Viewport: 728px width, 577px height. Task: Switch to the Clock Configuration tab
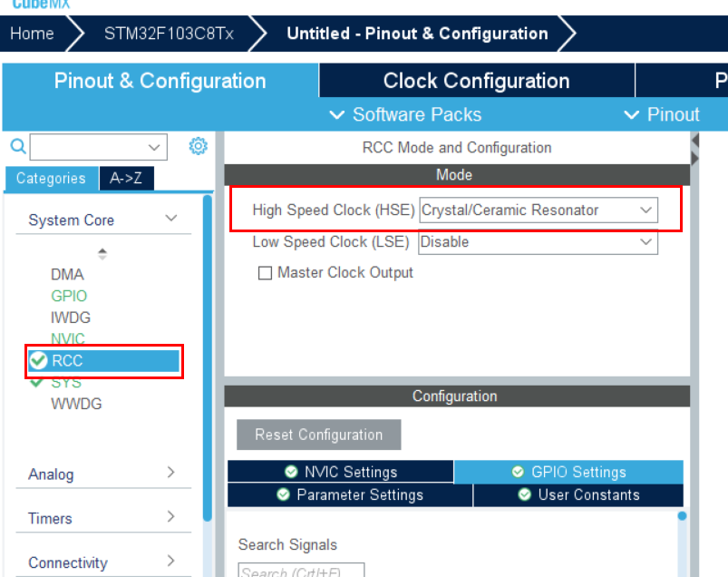coord(477,81)
